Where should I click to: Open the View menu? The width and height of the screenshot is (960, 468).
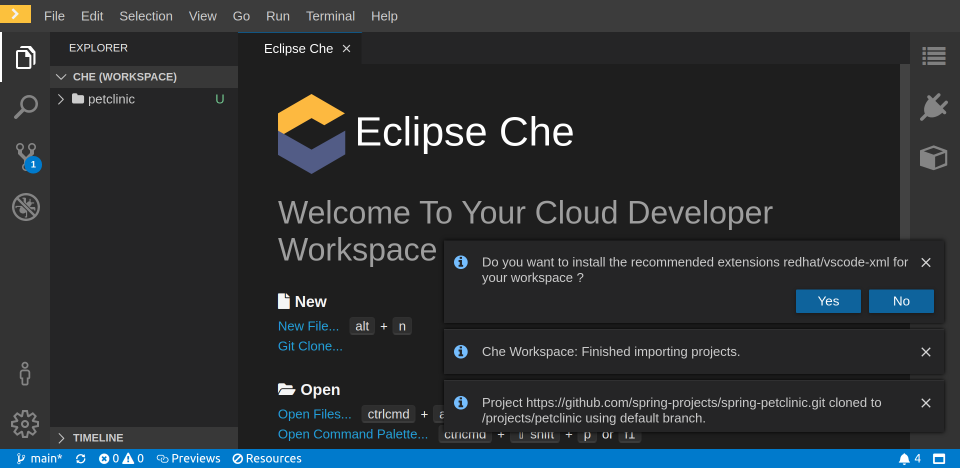(x=203, y=16)
